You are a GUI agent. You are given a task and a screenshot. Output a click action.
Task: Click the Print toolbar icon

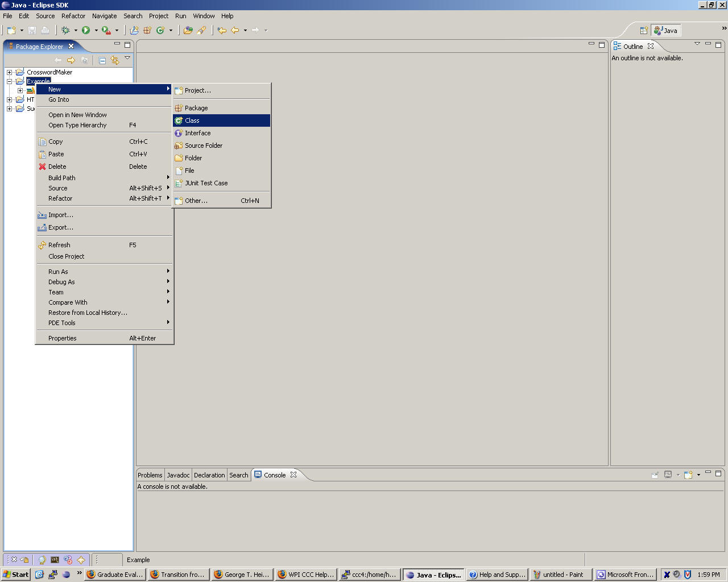coord(45,30)
